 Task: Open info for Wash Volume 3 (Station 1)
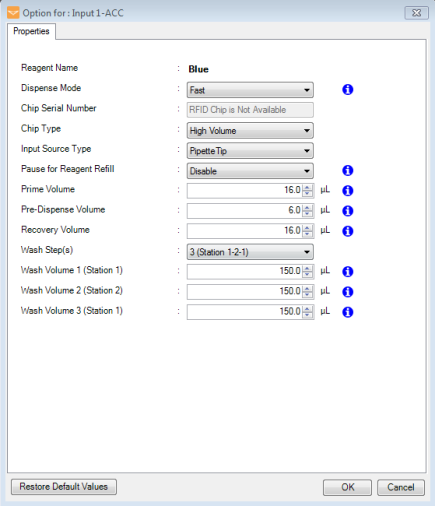click(348, 312)
